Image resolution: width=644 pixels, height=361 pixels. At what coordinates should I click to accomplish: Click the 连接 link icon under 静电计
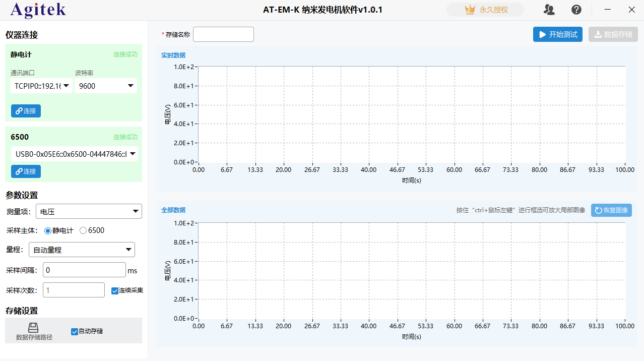(19, 111)
